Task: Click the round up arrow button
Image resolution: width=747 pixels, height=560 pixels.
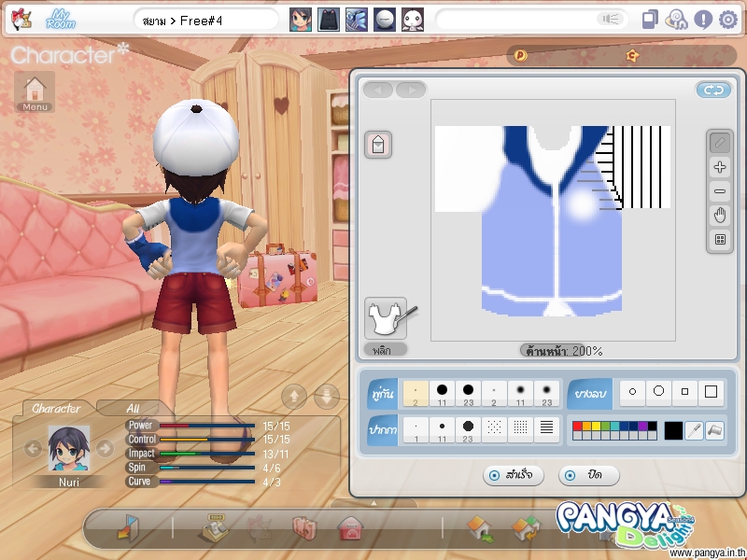Action: [x=294, y=396]
